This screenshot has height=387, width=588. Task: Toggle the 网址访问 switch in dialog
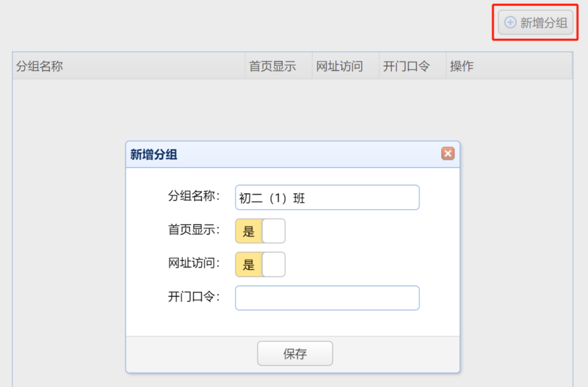[x=260, y=264]
